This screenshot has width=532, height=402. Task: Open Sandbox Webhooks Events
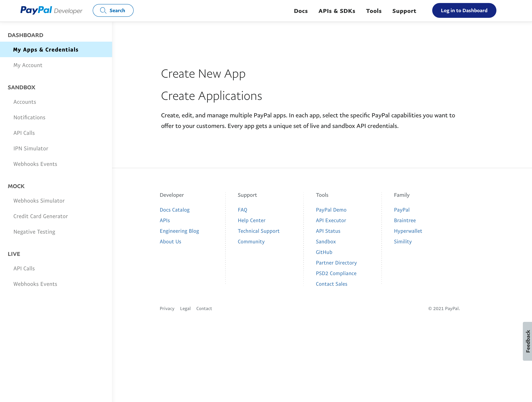pos(35,164)
